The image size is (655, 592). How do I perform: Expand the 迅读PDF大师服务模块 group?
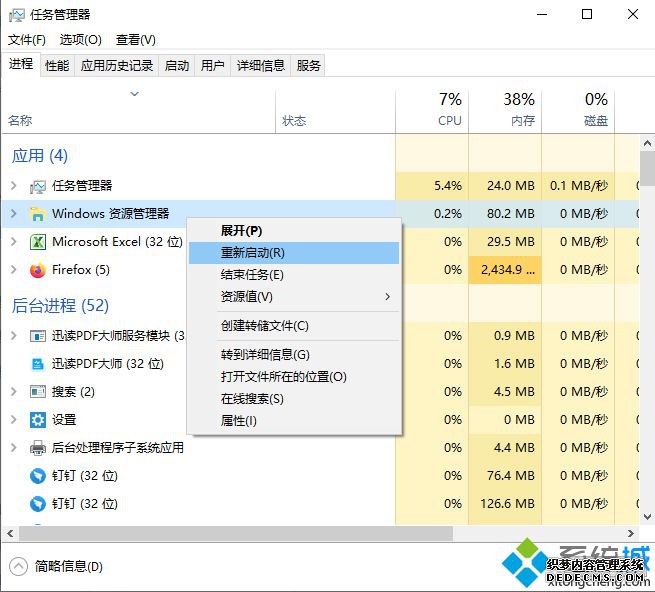coord(13,335)
